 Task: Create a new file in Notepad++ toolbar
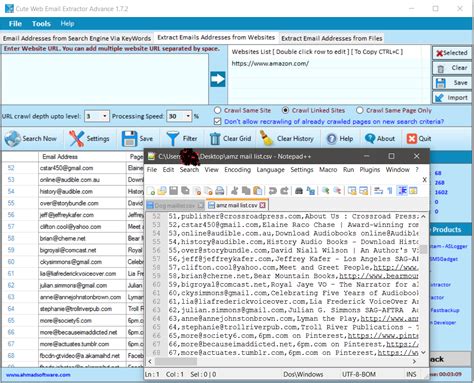point(151,191)
